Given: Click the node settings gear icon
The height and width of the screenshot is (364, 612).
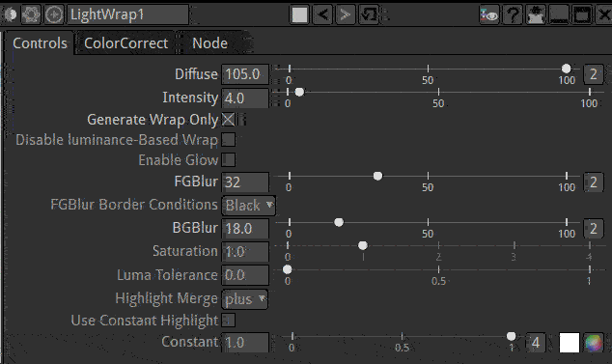Looking at the screenshot, I should point(31,14).
